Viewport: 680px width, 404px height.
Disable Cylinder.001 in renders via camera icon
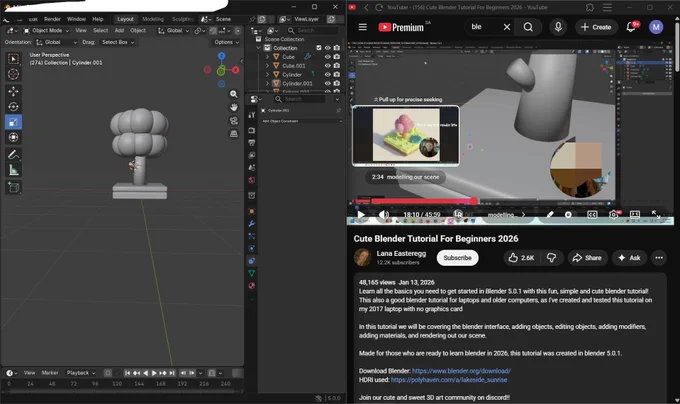tap(337, 83)
